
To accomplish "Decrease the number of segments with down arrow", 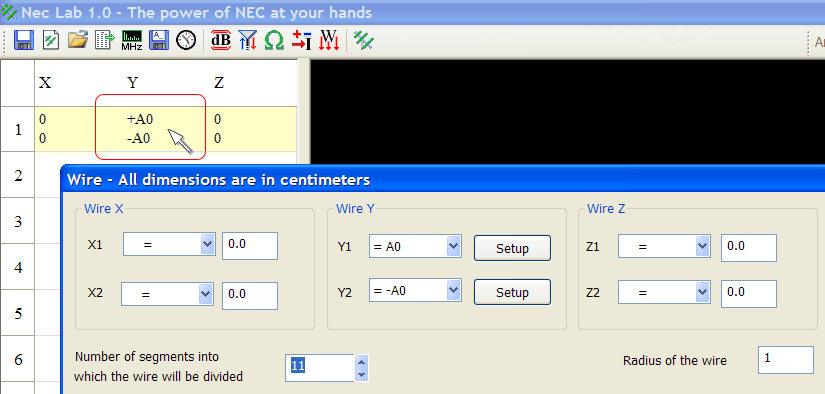I will [x=361, y=375].
